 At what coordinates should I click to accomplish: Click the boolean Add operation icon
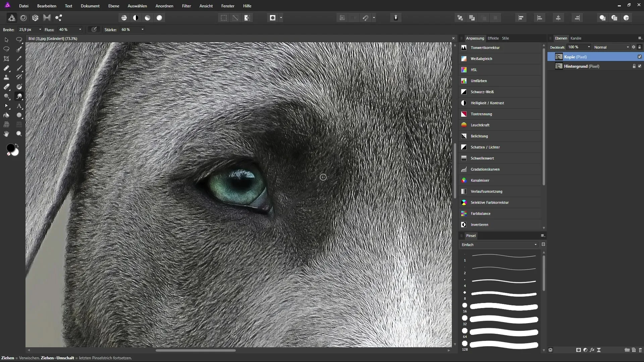pyautogui.click(x=602, y=18)
